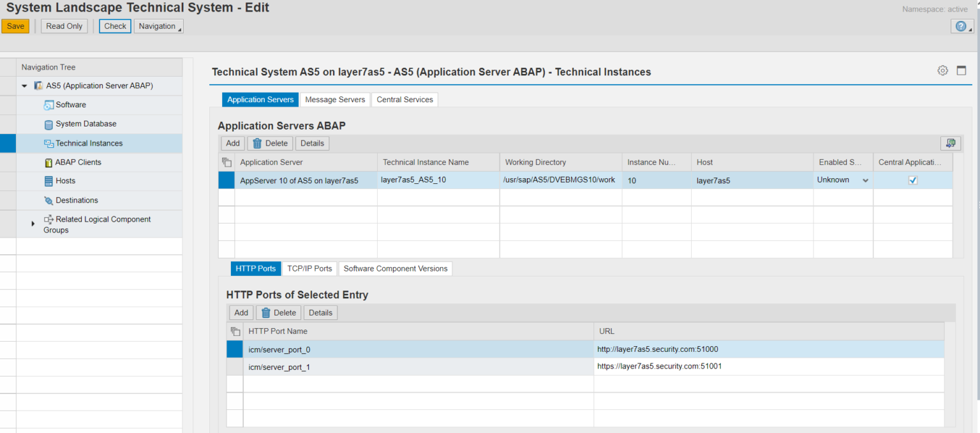Open the Enabled Status 'Unknown' dropdown

coord(865,181)
